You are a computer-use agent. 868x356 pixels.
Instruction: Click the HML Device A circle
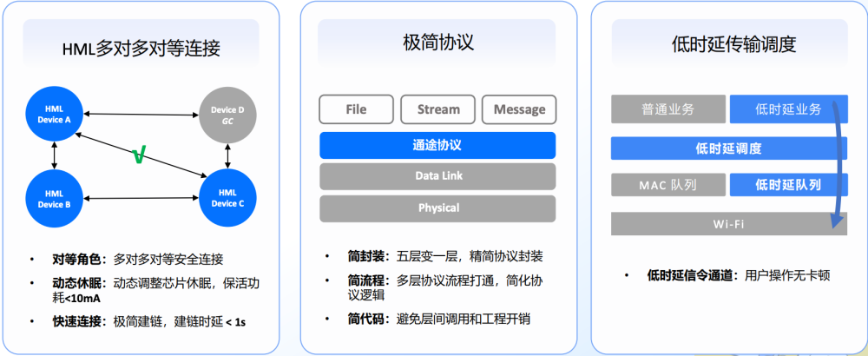pyautogui.click(x=54, y=115)
